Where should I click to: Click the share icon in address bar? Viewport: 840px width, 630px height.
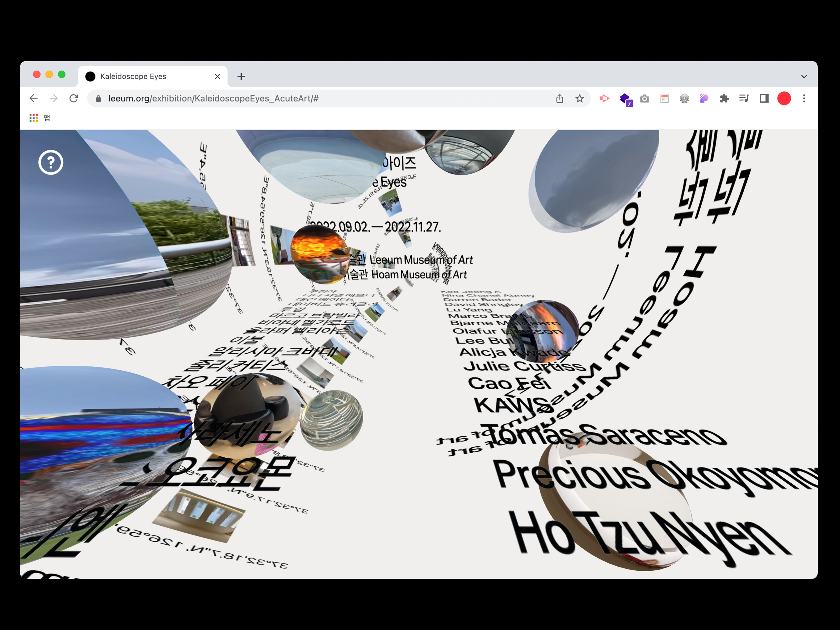click(559, 99)
